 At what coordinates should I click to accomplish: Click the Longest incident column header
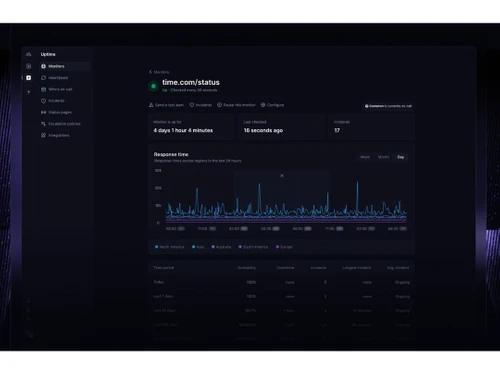point(356,268)
